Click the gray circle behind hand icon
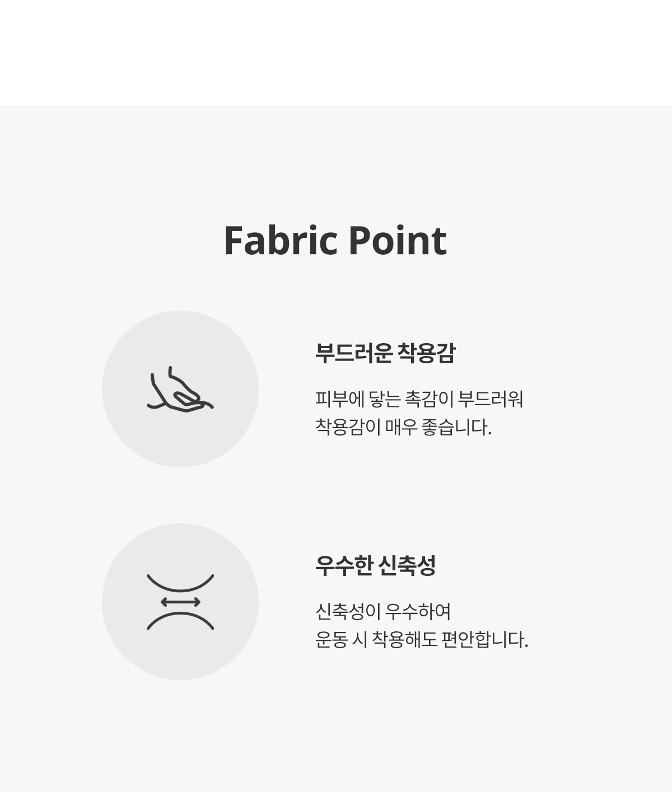 click(x=180, y=389)
